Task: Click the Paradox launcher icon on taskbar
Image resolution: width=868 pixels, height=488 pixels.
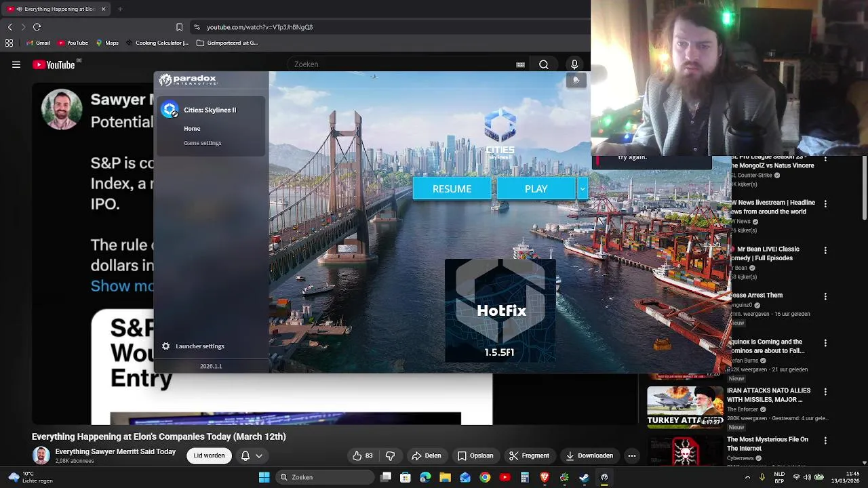Action: click(604, 477)
